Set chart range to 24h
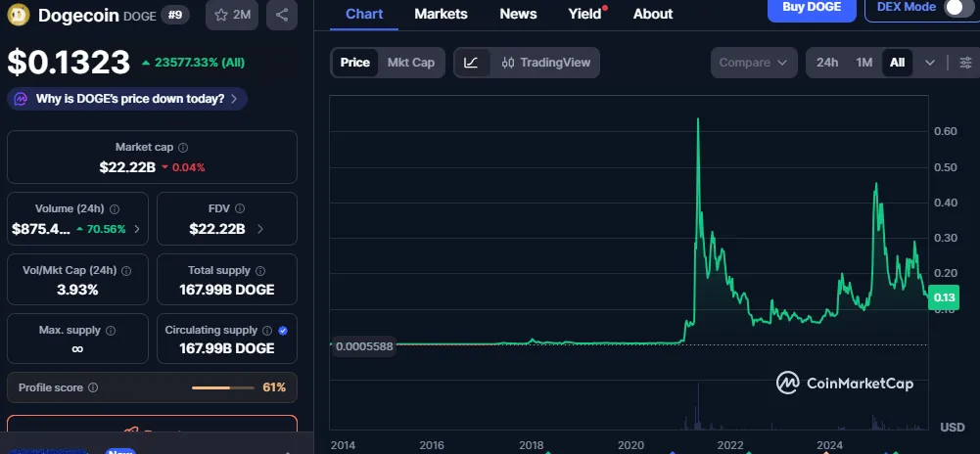This screenshot has height=454, width=980. [827, 63]
